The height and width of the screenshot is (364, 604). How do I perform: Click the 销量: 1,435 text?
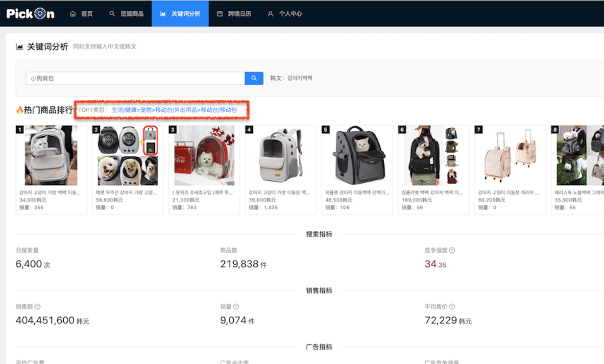coord(263,207)
